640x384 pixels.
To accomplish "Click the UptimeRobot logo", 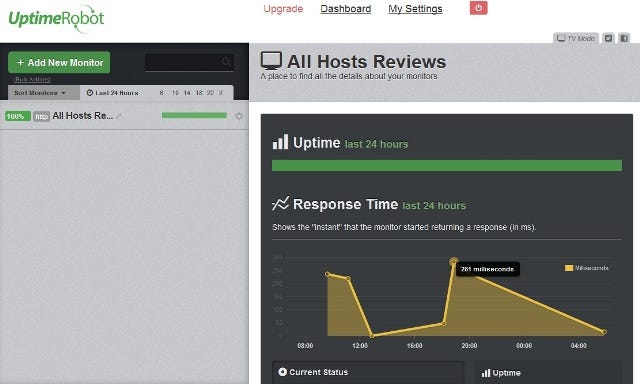I will coord(56,18).
